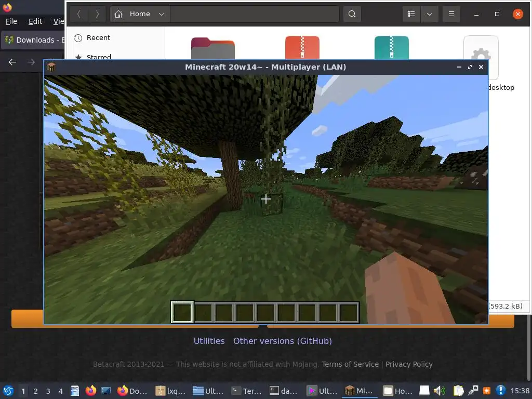The height and width of the screenshot is (399, 532).
Task: Expand view options dropdown in Files
Action: click(430, 14)
